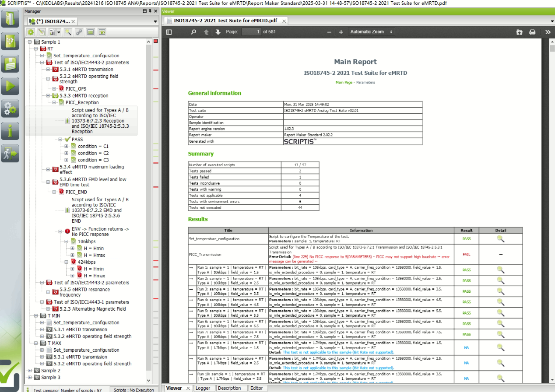
Task: Click the save floppy disk sidebar icon
Action: (10, 63)
